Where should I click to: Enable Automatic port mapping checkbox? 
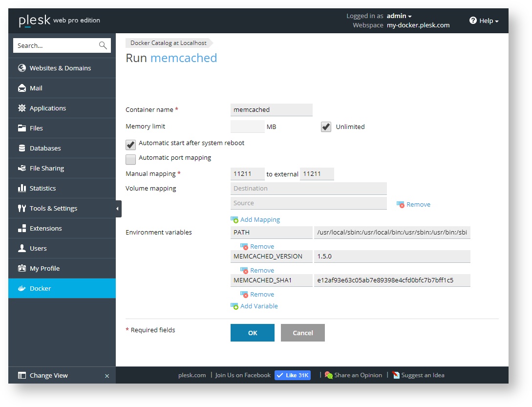(130, 159)
